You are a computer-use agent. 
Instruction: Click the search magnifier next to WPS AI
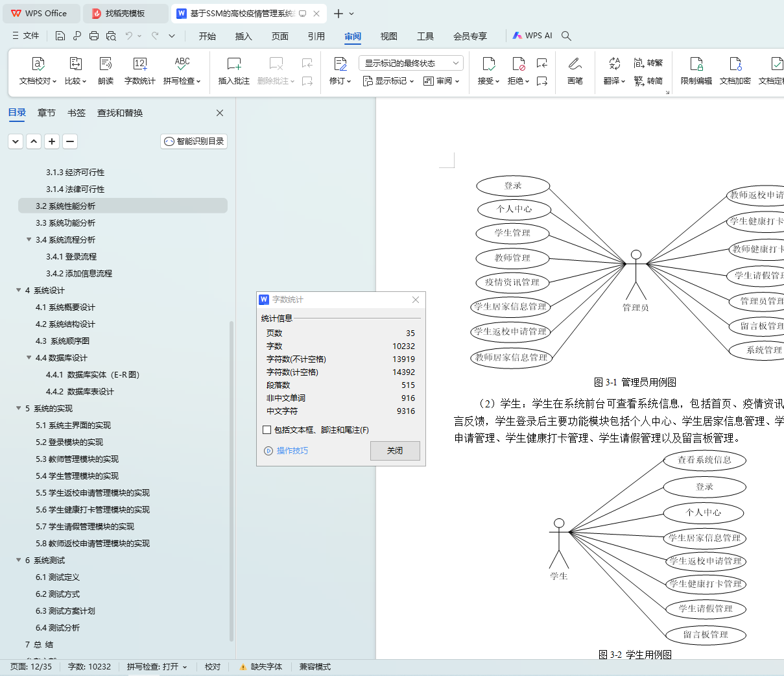click(x=566, y=36)
